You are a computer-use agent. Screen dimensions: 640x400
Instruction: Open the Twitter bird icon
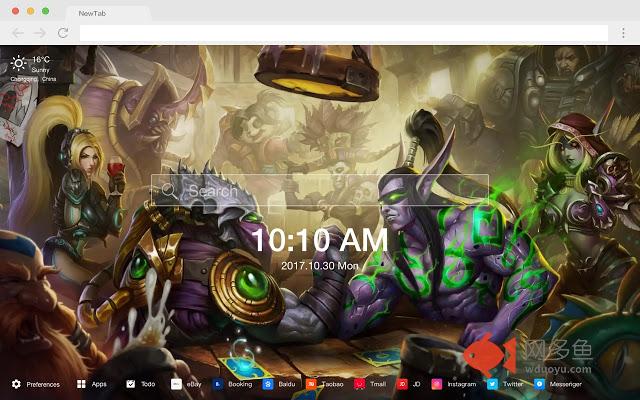point(492,384)
